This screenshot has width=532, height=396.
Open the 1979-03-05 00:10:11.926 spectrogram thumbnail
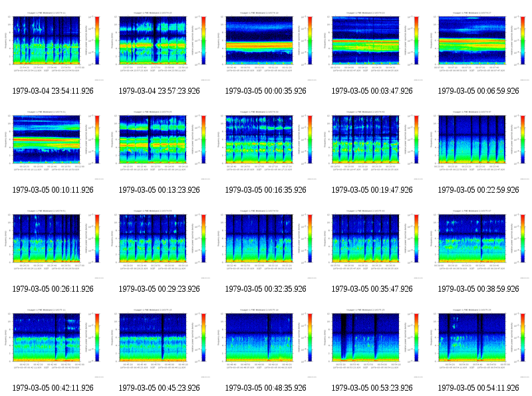53,144
